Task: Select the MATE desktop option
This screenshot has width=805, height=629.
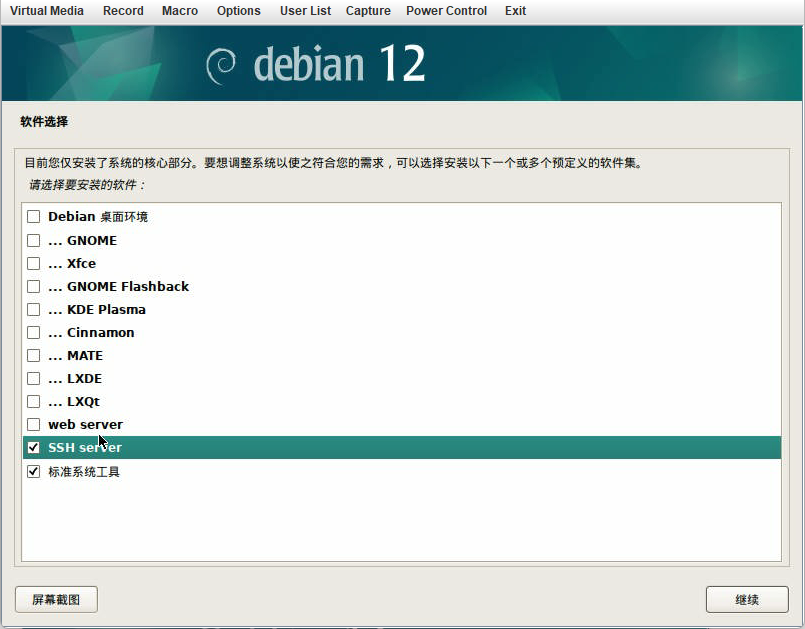Action: point(33,355)
